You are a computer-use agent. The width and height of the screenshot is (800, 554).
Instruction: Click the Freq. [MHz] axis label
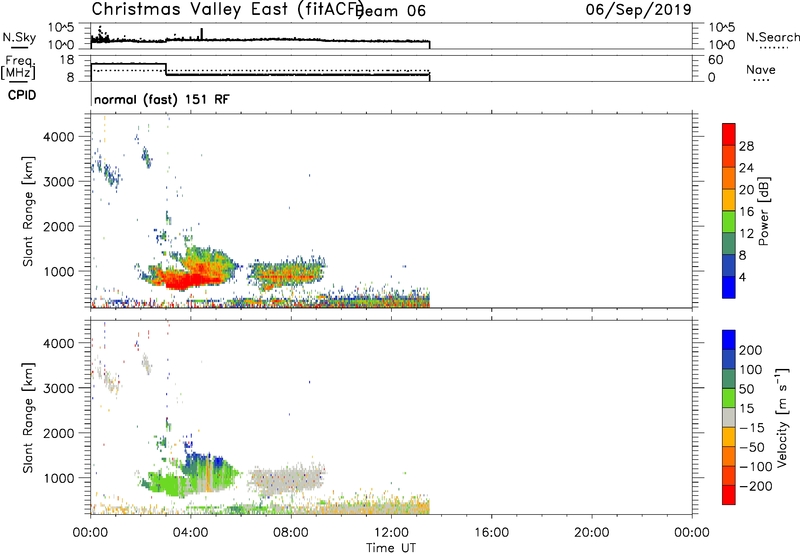[18, 67]
